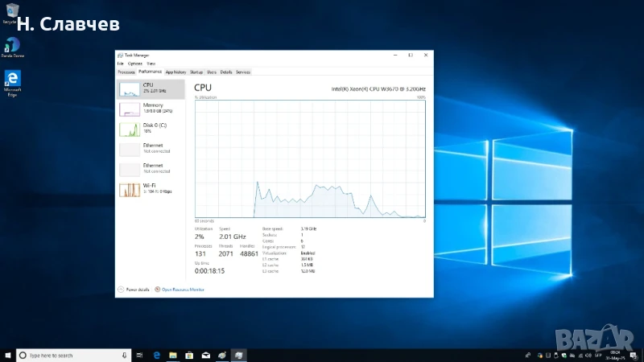Viewport: 644px width, 362px height.
Task: Open Task View from the taskbar
Action: [x=141, y=355]
